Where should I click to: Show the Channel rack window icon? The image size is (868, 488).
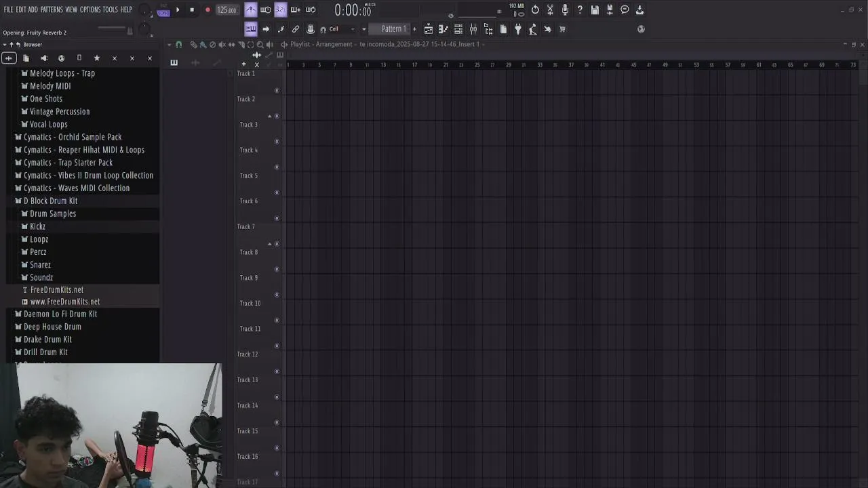(458, 29)
